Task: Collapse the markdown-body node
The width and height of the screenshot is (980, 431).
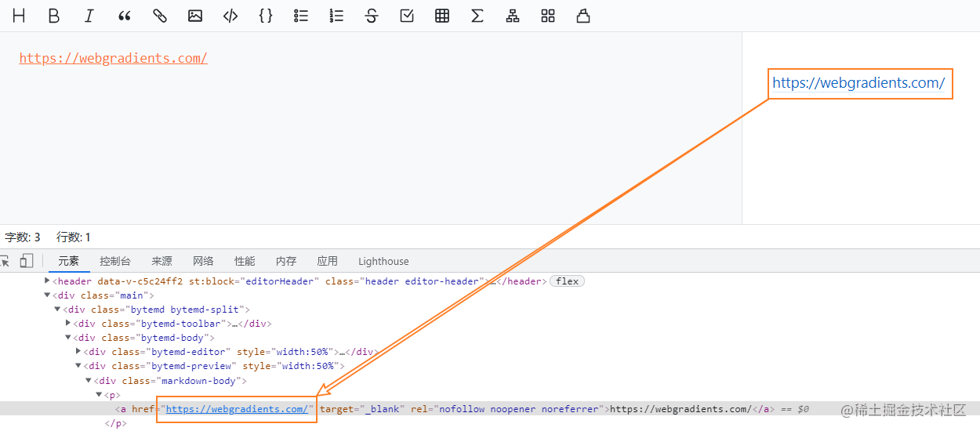Action: point(89,380)
